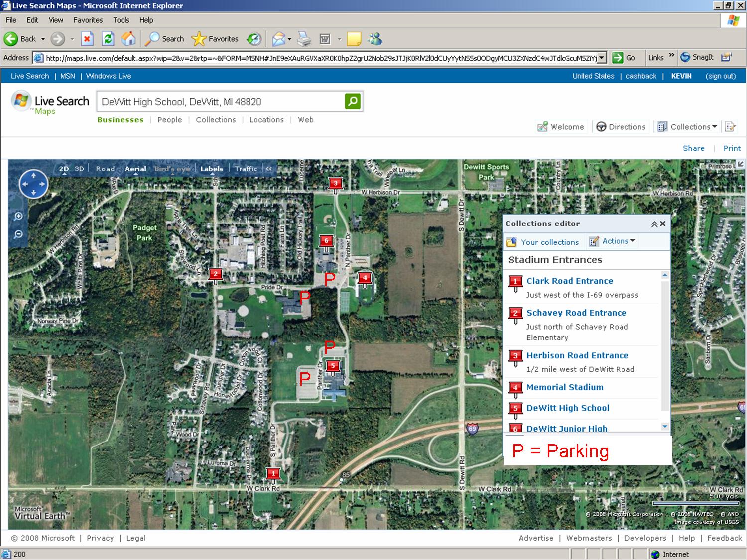Open the View menu
Image resolution: width=747 pixels, height=560 pixels.
(56, 20)
